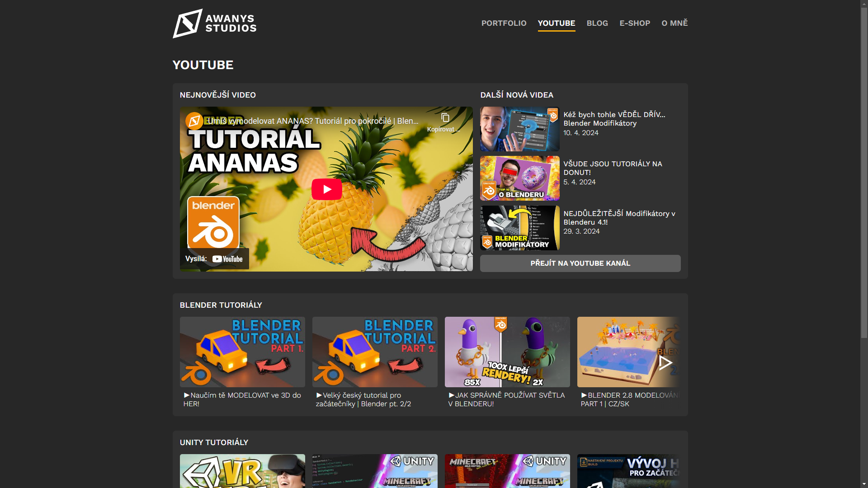
Task: Click next arrow in Blender tutorials carousel
Action: pyautogui.click(x=665, y=362)
